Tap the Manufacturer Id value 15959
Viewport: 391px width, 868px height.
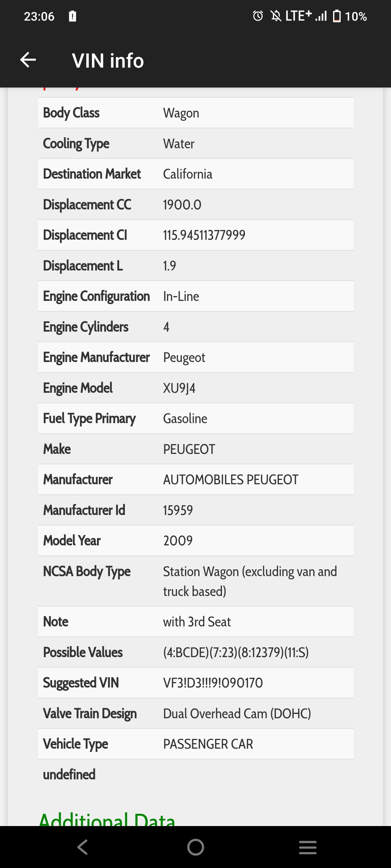(178, 510)
